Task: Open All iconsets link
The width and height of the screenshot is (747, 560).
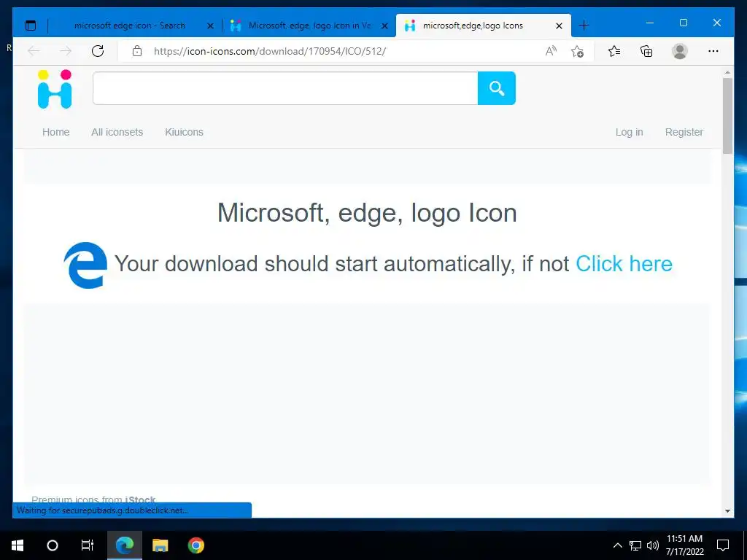Action: (x=117, y=132)
